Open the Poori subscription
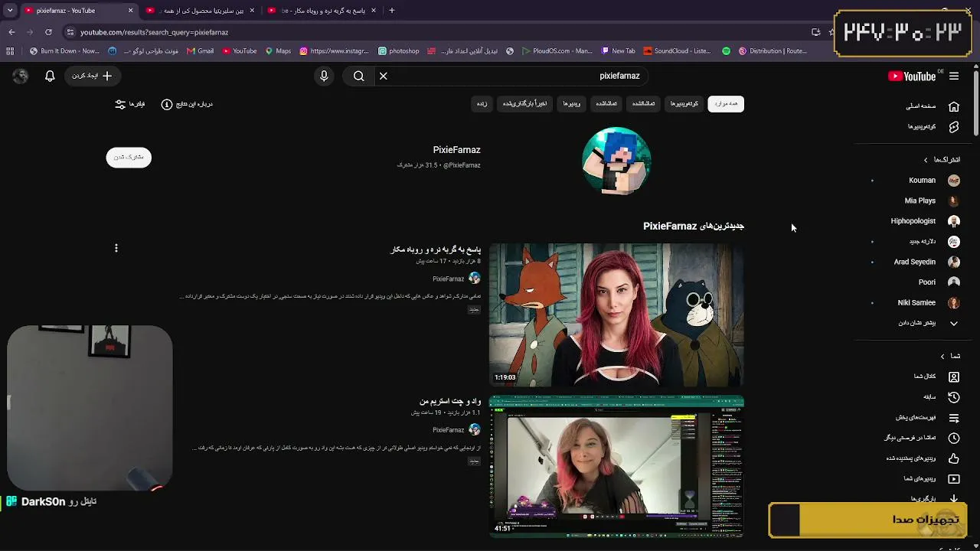 tap(921, 282)
